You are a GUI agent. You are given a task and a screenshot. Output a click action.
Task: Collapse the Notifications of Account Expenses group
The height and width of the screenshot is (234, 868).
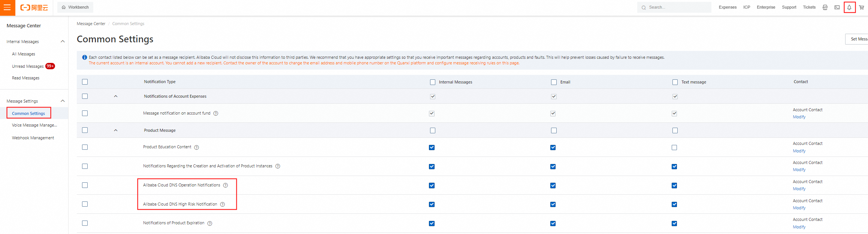tap(116, 96)
